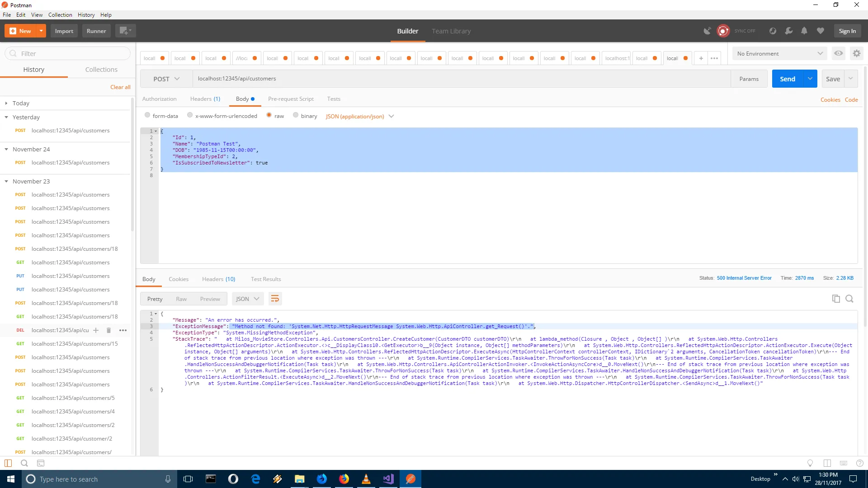Image resolution: width=868 pixels, height=488 pixels.
Task: Open the Collections sidebar tab
Action: point(101,70)
